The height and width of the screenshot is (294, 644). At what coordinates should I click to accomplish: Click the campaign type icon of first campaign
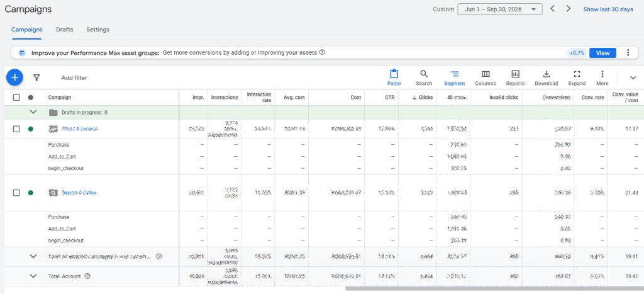(x=53, y=128)
